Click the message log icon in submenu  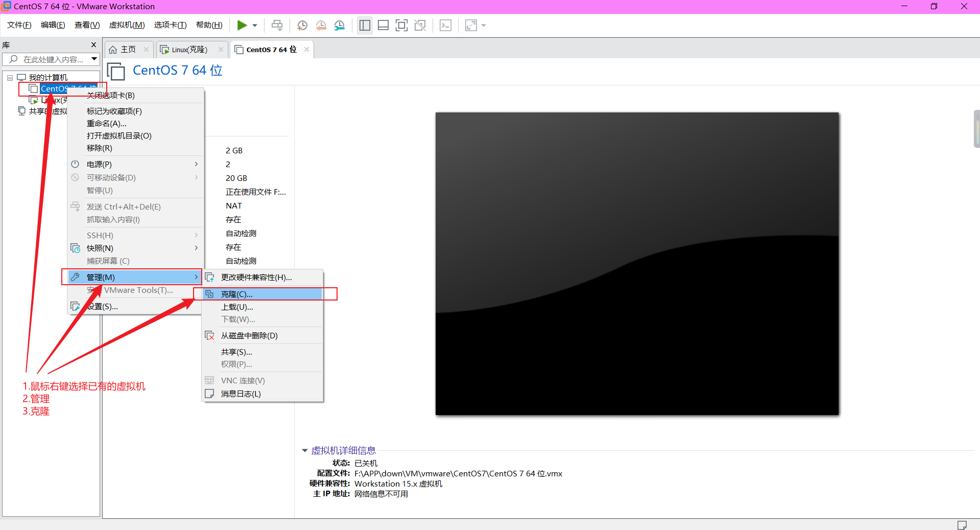(209, 394)
